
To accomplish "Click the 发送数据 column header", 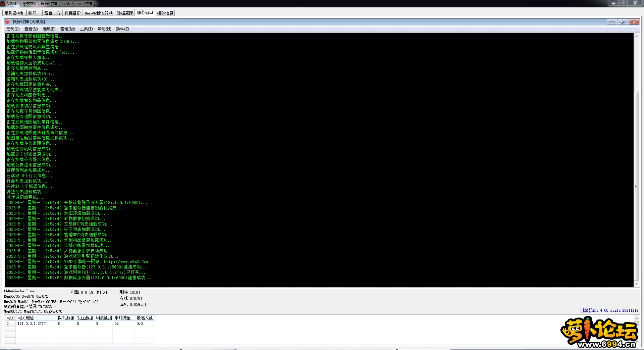I will click(85, 318).
